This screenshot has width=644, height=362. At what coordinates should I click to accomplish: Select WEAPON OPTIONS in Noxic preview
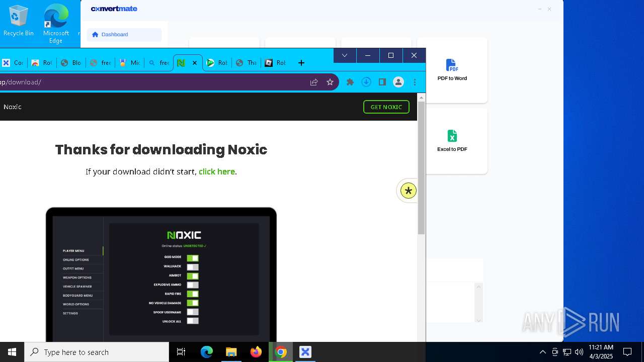(x=77, y=278)
